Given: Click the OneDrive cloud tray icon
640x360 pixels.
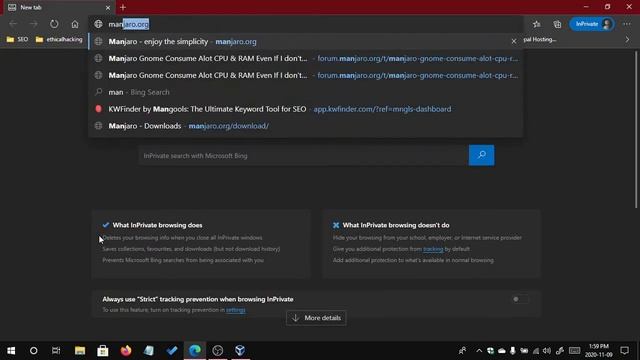Looking at the screenshot, I should point(502,351).
